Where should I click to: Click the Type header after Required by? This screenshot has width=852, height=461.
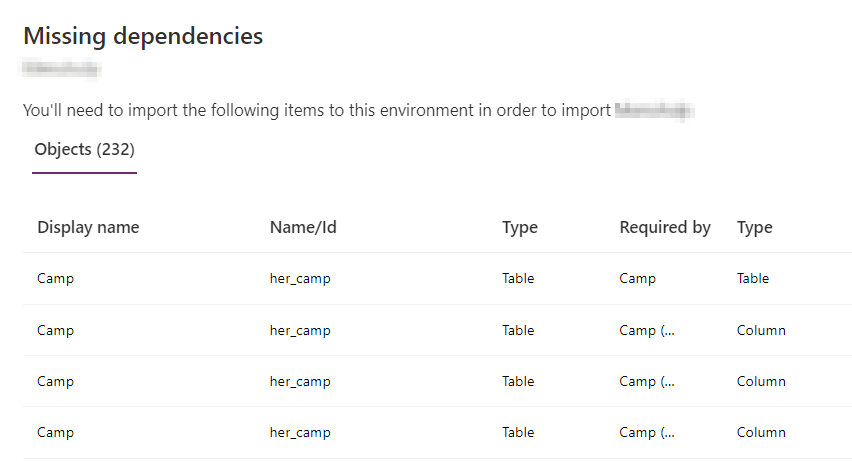coord(755,227)
